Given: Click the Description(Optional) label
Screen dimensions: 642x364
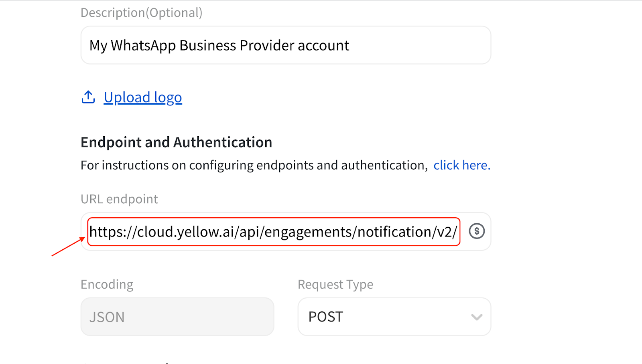Looking at the screenshot, I should pyautogui.click(x=141, y=12).
